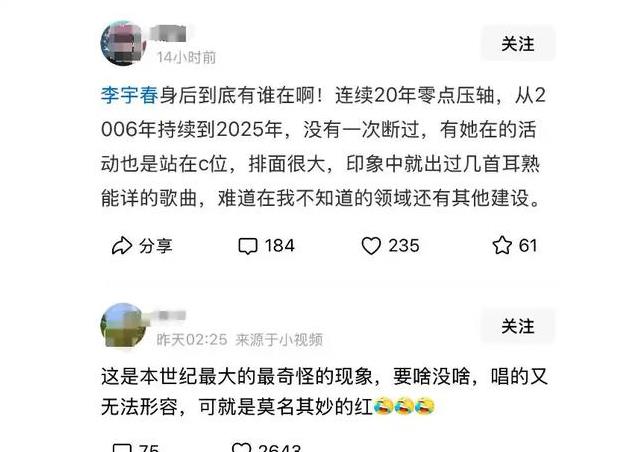Image resolution: width=636 pixels, height=452 pixels.
Task: Click the 来源于小视频 source label
Action: [279, 339]
